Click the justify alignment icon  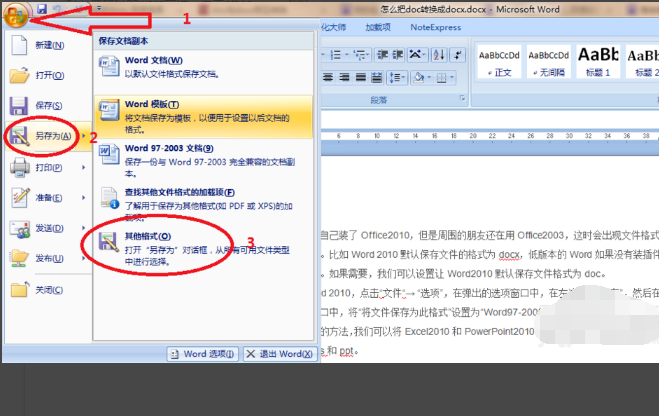361,77
